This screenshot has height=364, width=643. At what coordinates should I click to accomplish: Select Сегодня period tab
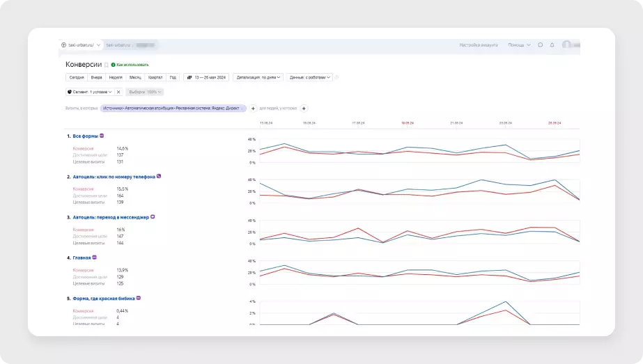point(77,77)
